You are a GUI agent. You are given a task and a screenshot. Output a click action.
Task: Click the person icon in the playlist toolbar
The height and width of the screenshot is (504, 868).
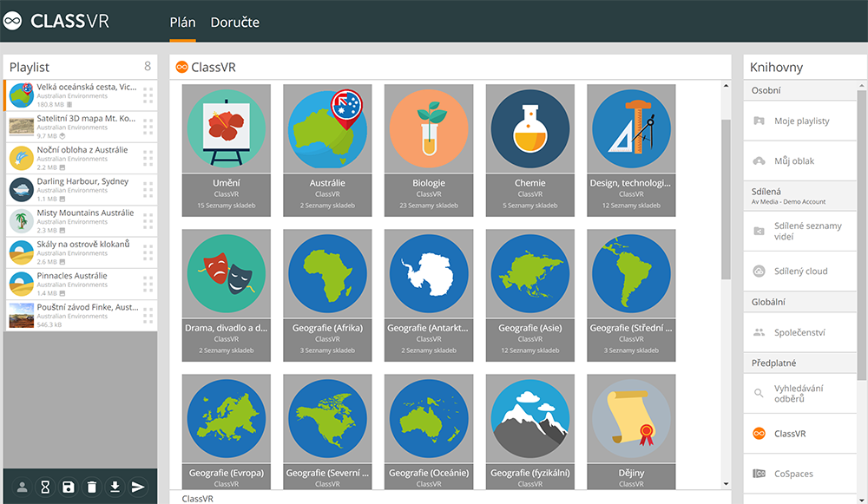(23, 487)
